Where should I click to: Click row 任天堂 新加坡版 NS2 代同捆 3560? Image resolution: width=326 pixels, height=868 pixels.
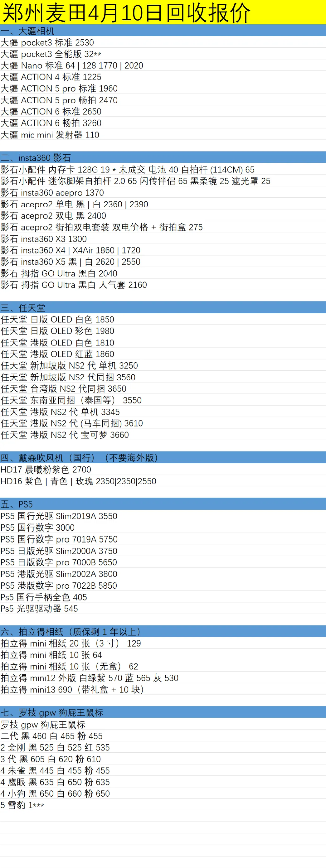tap(163, 377)
